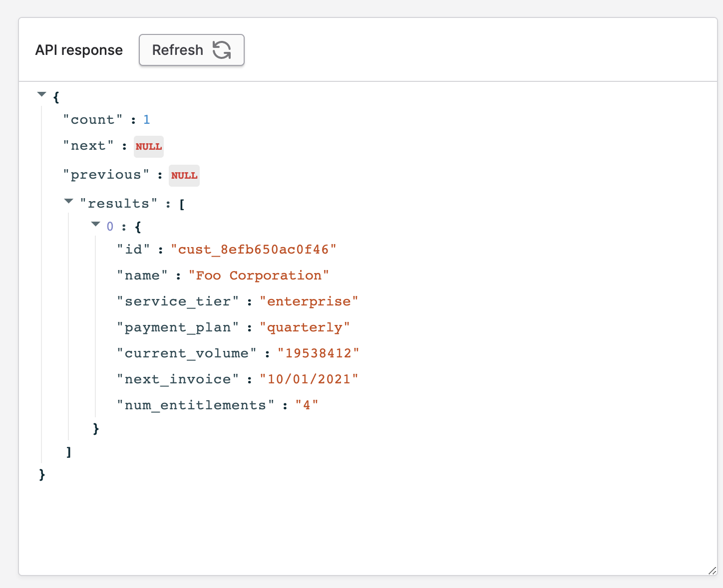
Task: Select the num_entitlements value "4"
Action: [307, 405]
